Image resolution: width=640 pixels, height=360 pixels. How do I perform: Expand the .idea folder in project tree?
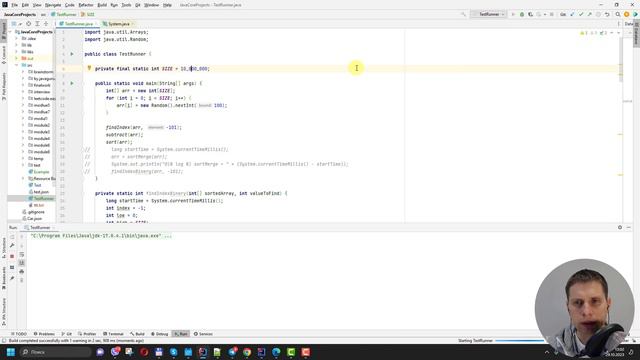pyautogui.click(x=17, y=38)
